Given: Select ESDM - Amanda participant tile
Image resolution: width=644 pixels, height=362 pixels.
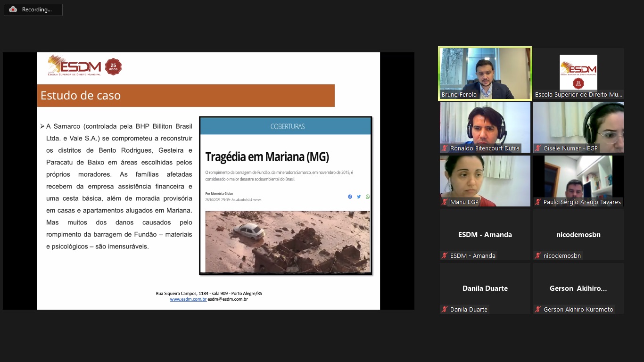Looking at the screenshot, I should coord(485,235).
